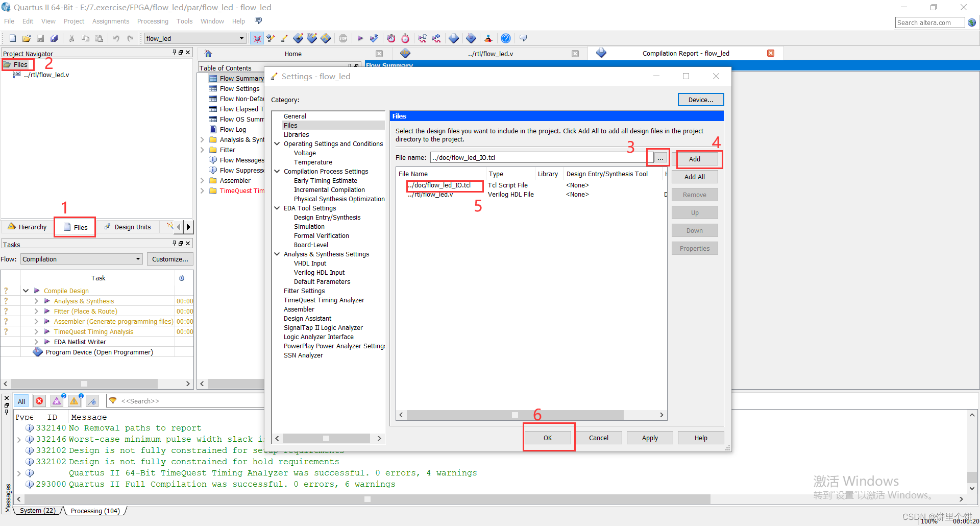Click the Open file toolbar icon
Image resolution: width=980 pixels, height=526 pixels.
[27, 38]
